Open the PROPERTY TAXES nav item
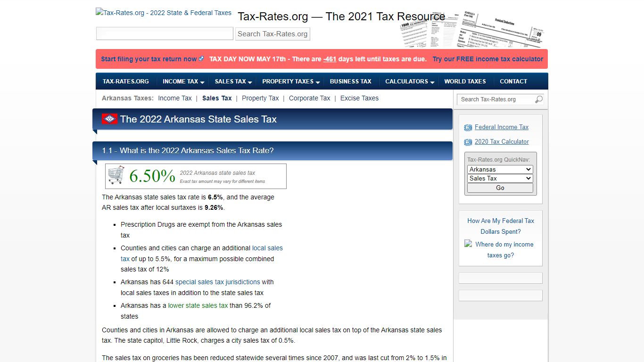 288,81
